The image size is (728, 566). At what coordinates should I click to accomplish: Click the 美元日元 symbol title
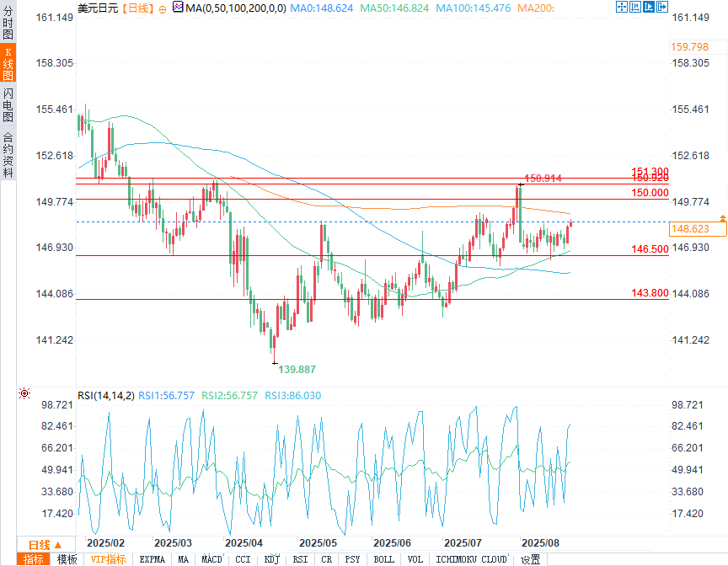(x=98, y=8)
